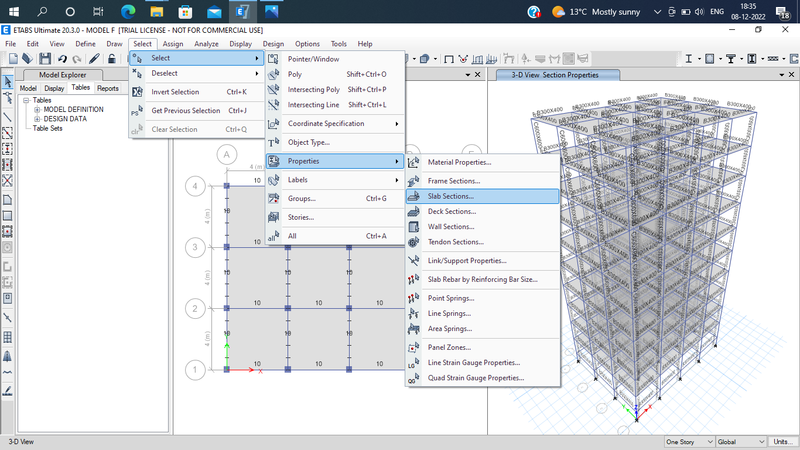Click the Undo arrow icon

(x=62, y=59)
